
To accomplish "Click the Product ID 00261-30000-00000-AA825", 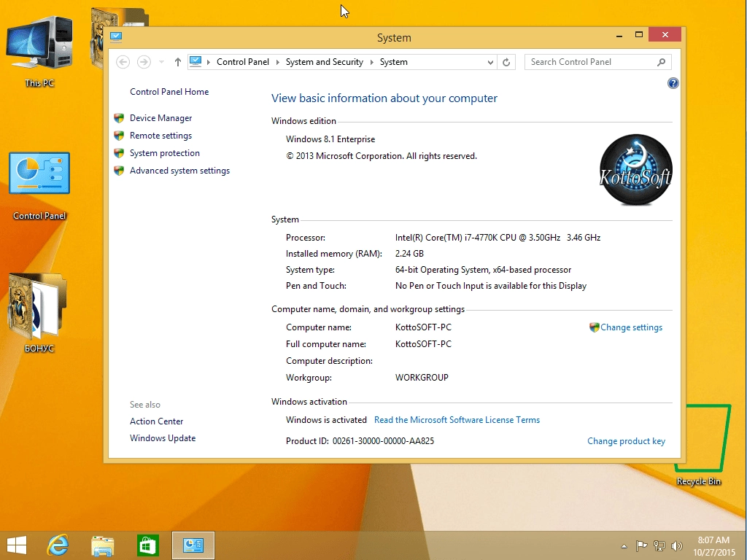I will 383,441.
